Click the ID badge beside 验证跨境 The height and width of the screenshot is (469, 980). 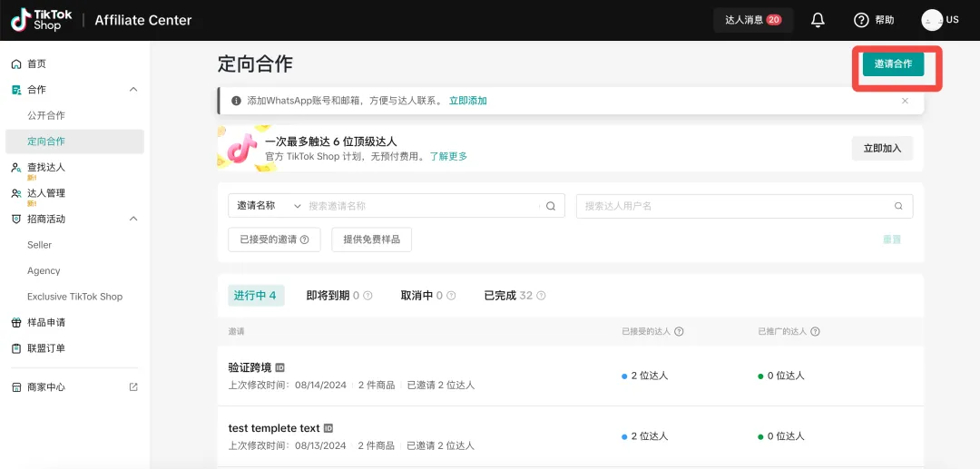tap(280, 367)
